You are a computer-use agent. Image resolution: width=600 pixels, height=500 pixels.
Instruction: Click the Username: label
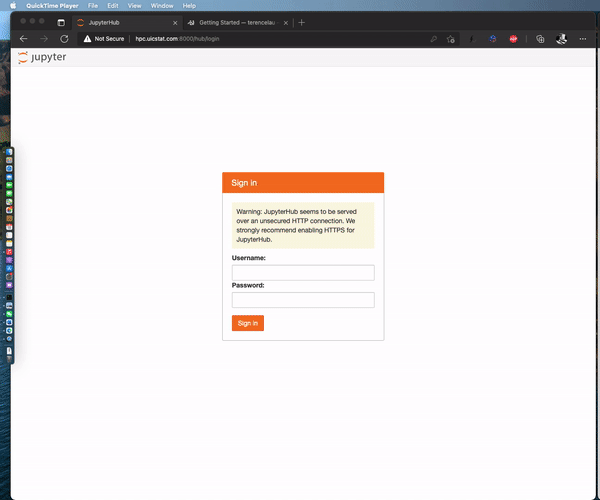coord(248,258)
